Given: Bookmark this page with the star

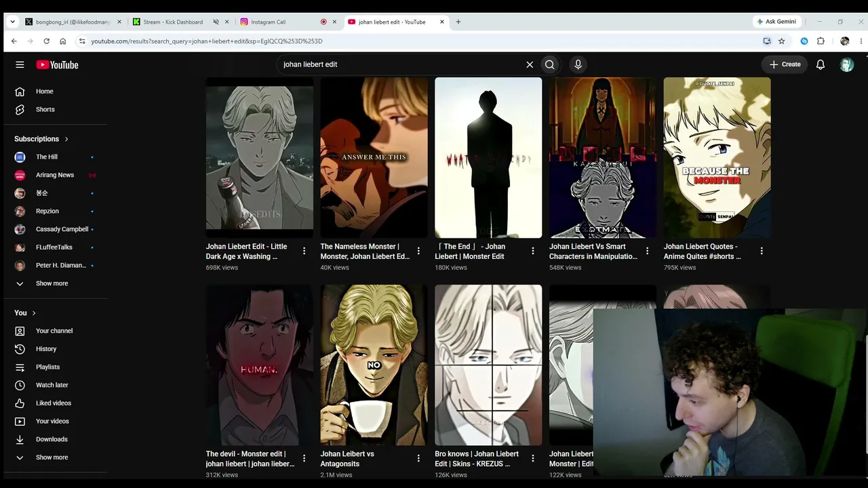Looking at the screenshot, I should click(x=782, y=41).
